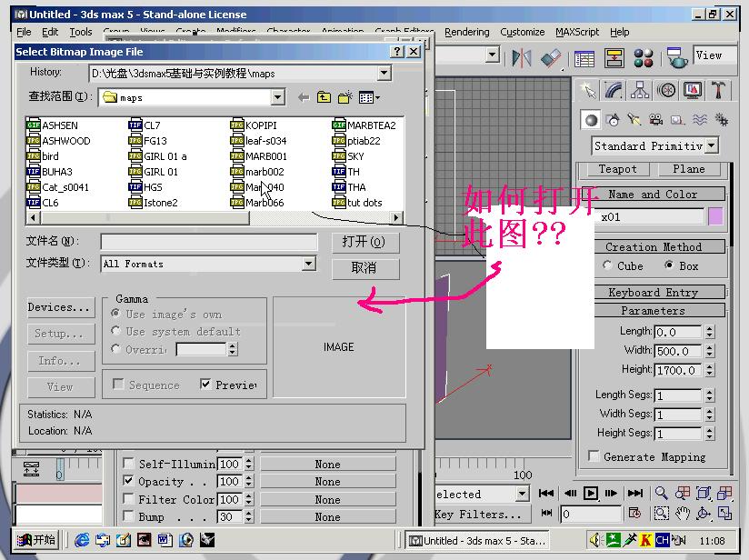Click the purple object color swatch
This screenshot has width=749, height=560.
click(714, 217)
